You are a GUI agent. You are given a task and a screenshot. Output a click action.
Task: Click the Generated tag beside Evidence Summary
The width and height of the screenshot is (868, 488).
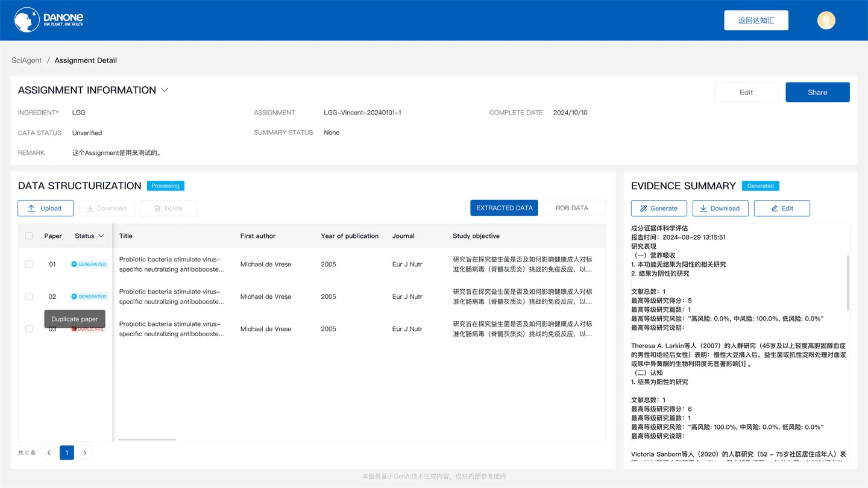[x=761, y=186]
